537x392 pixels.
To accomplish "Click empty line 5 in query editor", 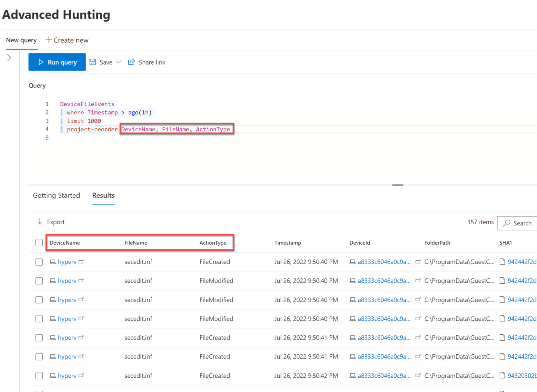I will pos(140,138).
